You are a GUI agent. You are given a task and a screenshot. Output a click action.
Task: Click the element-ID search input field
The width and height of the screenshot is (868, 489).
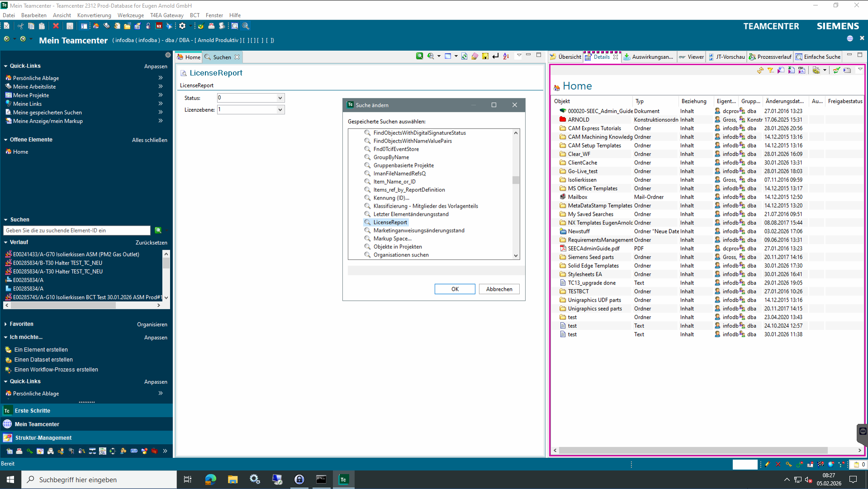(77, 231)
